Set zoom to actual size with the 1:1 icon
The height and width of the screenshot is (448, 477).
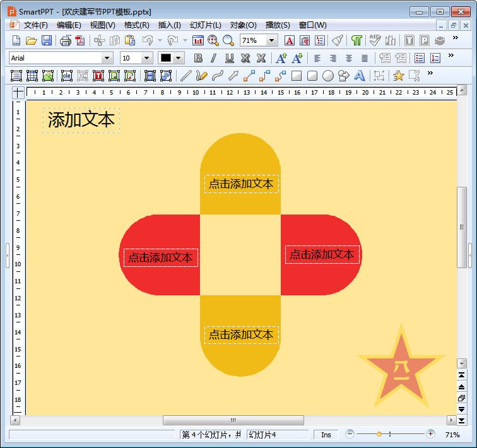tap(198, 40)
